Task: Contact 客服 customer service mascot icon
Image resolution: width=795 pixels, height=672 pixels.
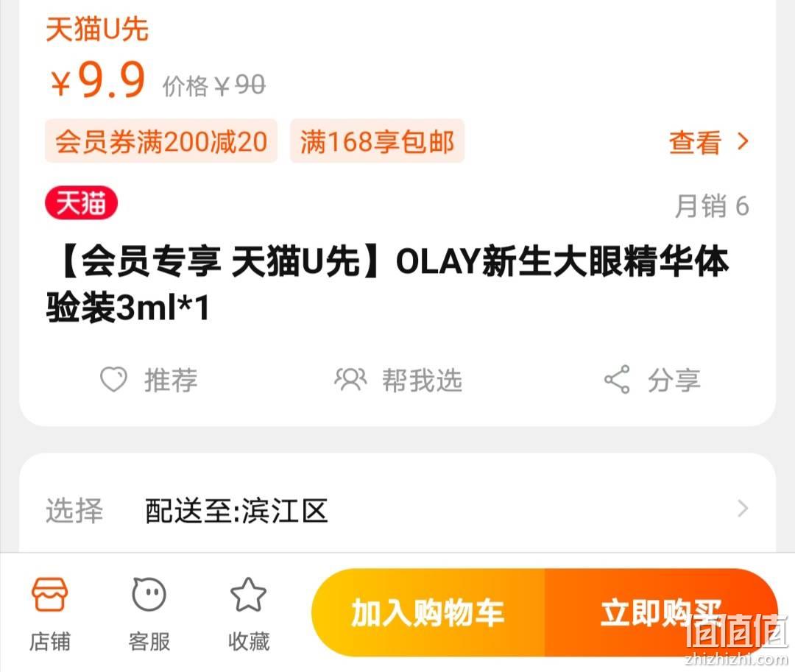Action: click(149, 595)
